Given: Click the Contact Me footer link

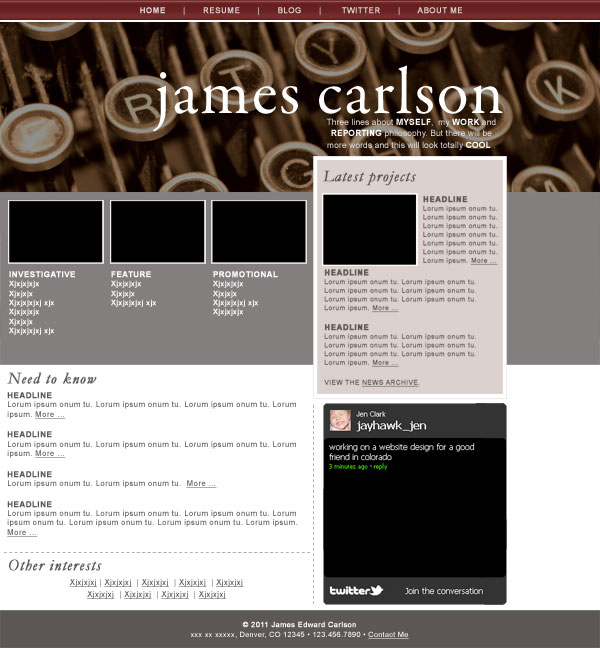Looking at the screenshot, I should 388,634.
